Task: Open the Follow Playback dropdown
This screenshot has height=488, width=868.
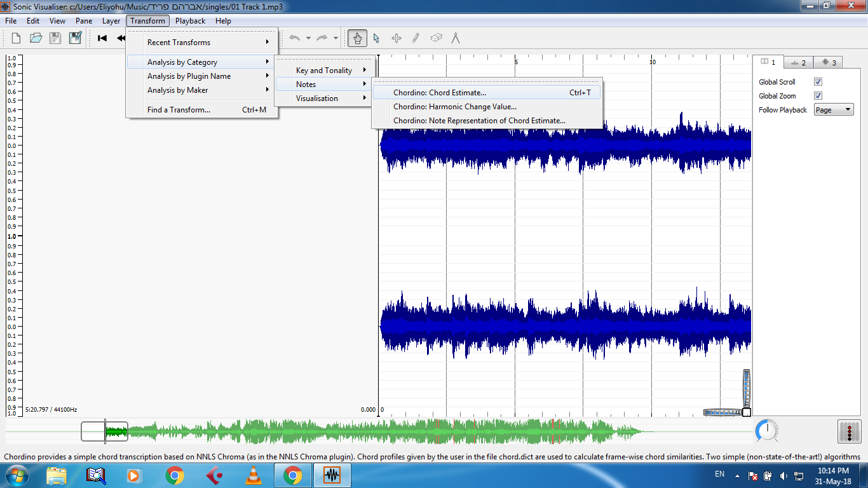Action: tap(833, 110)
